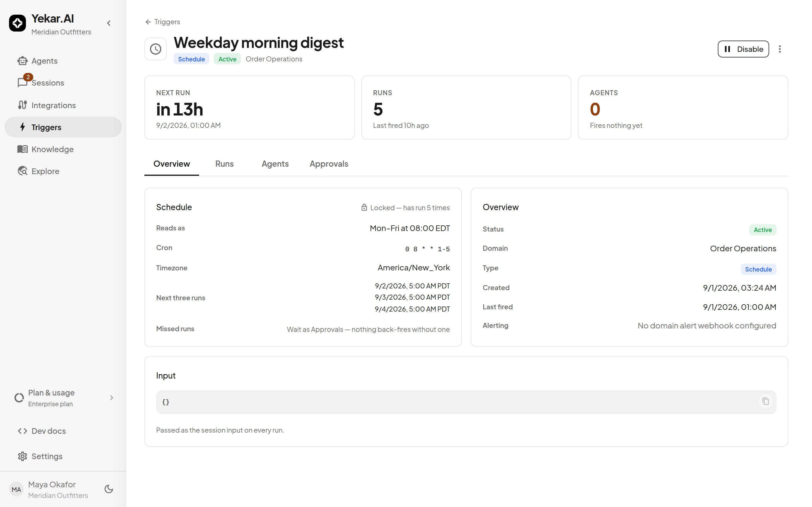Toggle dark mode moon icon

[x=109, y=489]
